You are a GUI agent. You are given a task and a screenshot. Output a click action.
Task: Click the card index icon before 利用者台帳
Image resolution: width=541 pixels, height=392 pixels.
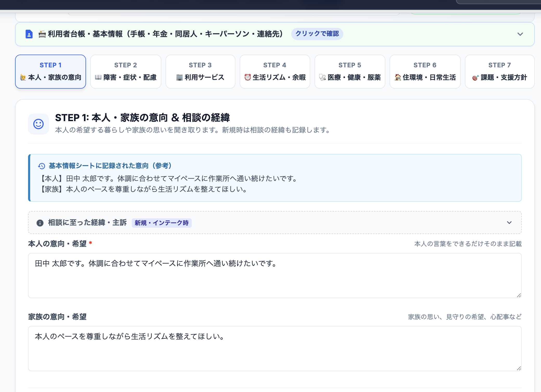[x=42, y=34]
